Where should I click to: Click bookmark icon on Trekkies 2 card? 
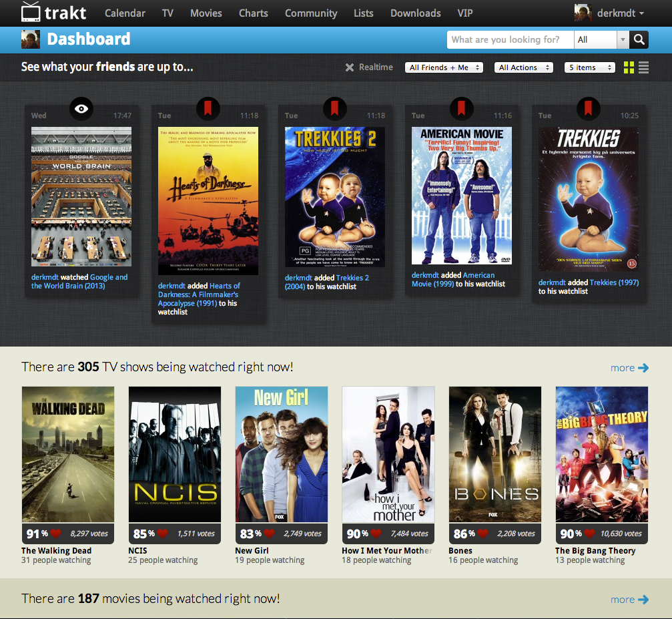(x=335, y=109)
